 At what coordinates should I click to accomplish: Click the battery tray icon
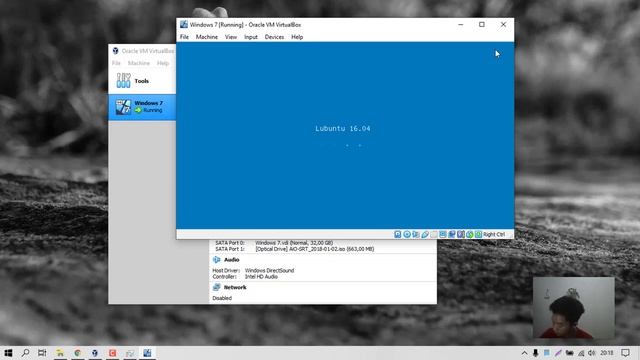(569, 353)
